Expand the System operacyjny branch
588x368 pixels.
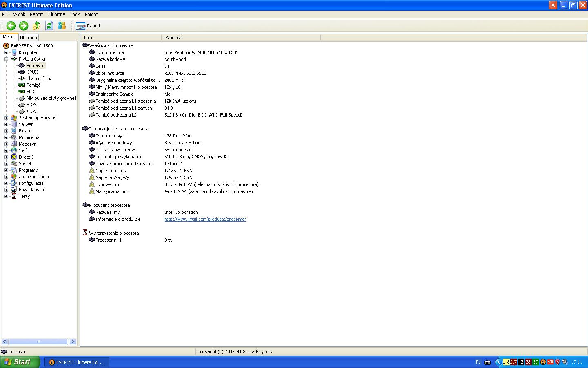[x=6, y=118]
